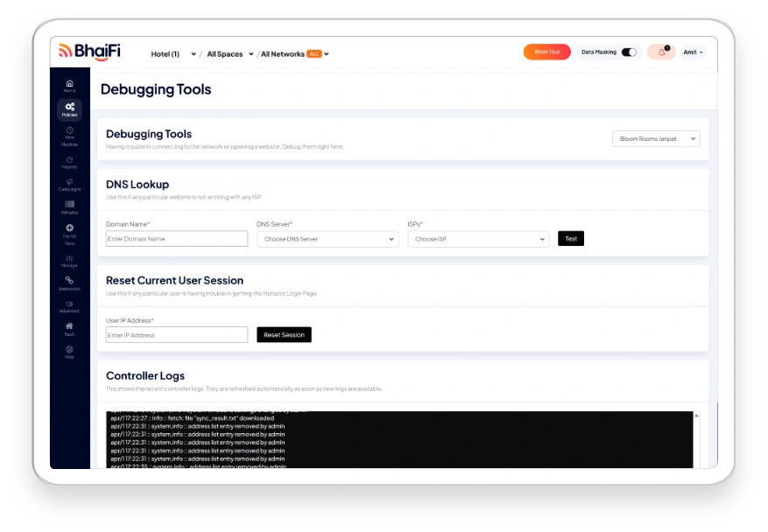Open Time Machine from sidebar
768x532 pixels.
tap(69, 134)
